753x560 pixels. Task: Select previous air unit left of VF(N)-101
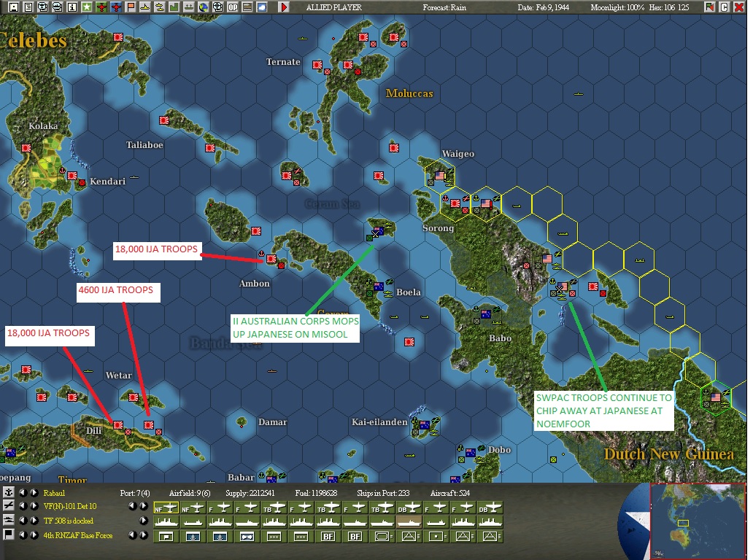pyautogui.click(x=23, y=506)
